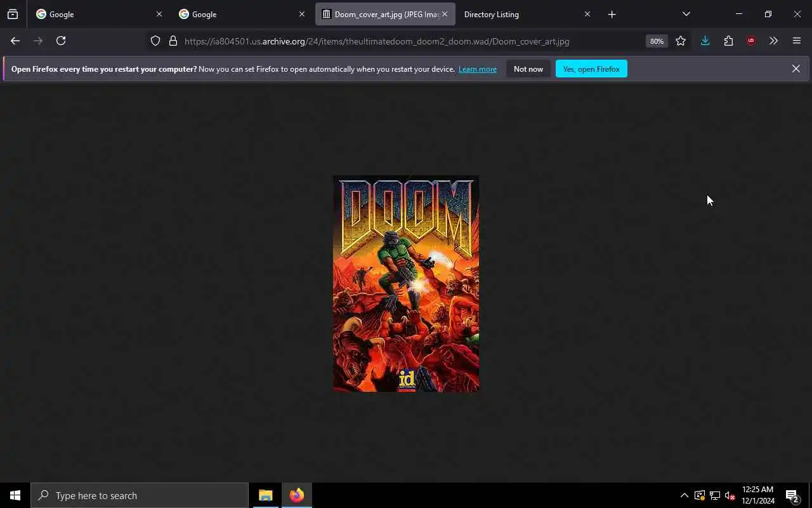Close the Directory Listing tab
812x508 pixels.
587,14
